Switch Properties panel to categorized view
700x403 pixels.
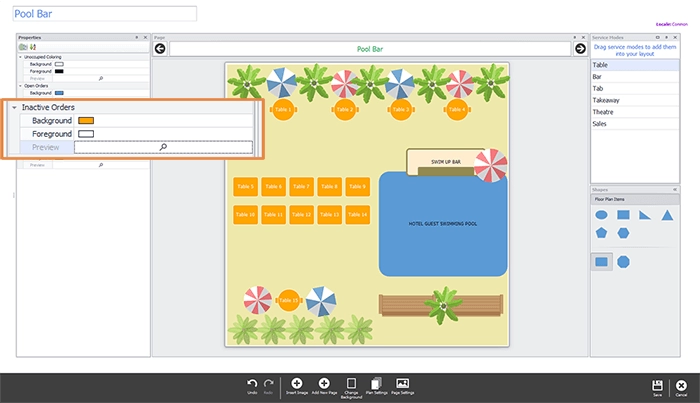(x=22, y=47)
